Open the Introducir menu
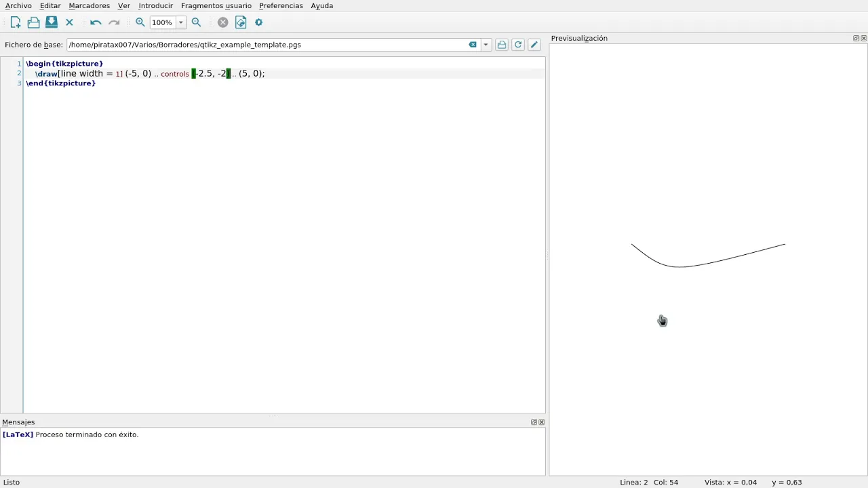868x488 pixels. pos(155,5)
